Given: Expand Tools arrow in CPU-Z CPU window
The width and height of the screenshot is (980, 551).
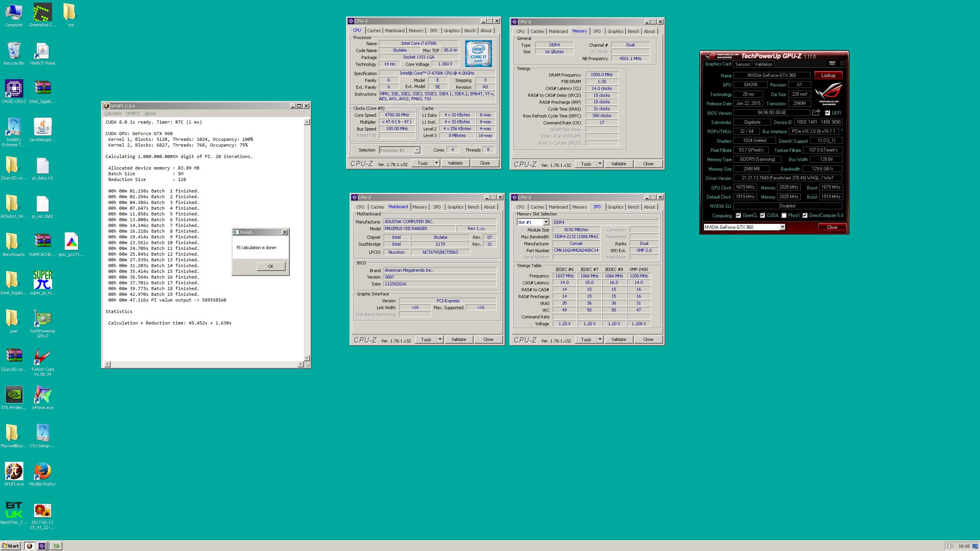Looking at the screenshot, I should (436, 163).
